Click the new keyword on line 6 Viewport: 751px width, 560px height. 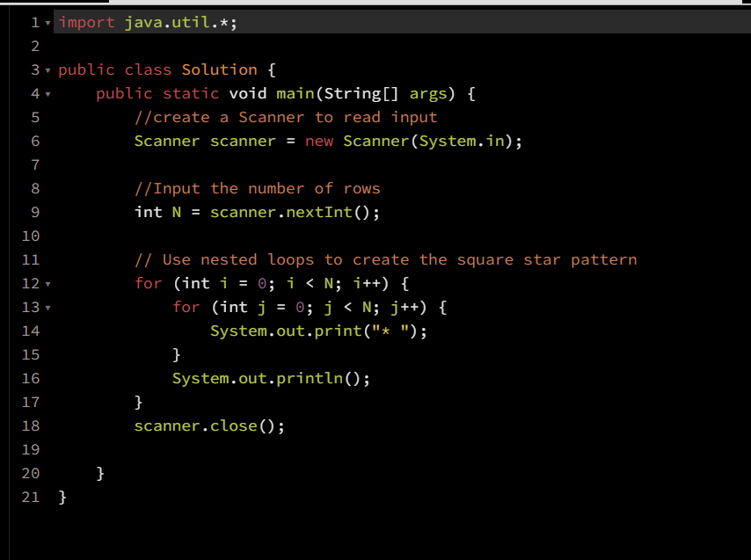coord(317,141)
